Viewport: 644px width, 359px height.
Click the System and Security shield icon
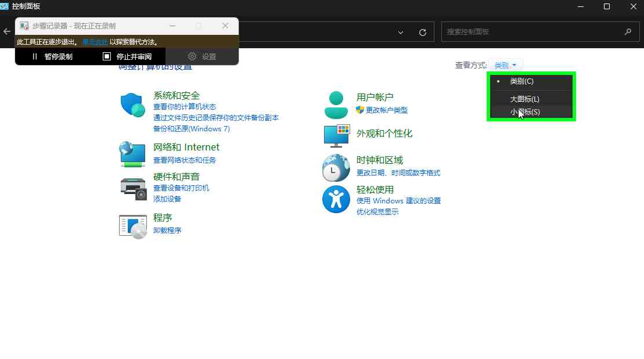(132, 105)
